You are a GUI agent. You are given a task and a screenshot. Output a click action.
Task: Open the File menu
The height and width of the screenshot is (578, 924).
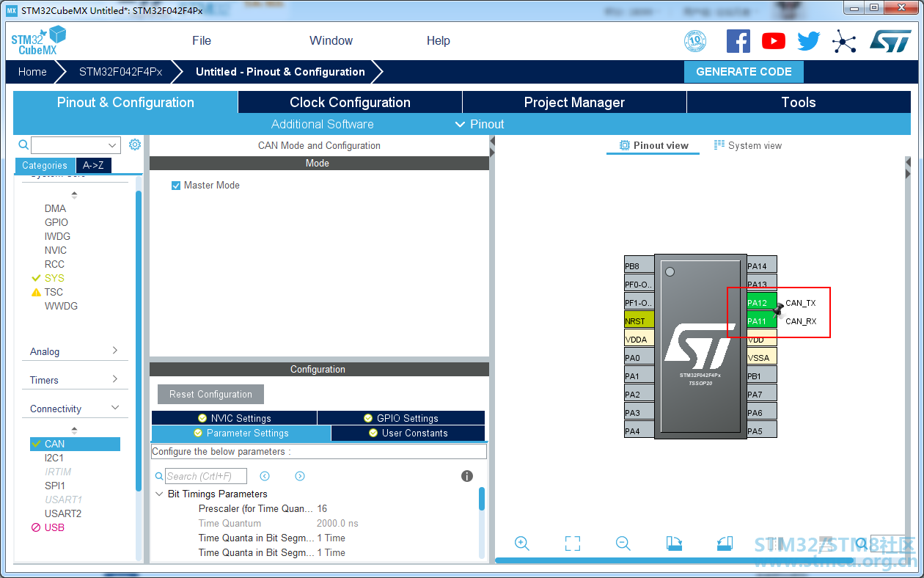[x=202, y=41]
